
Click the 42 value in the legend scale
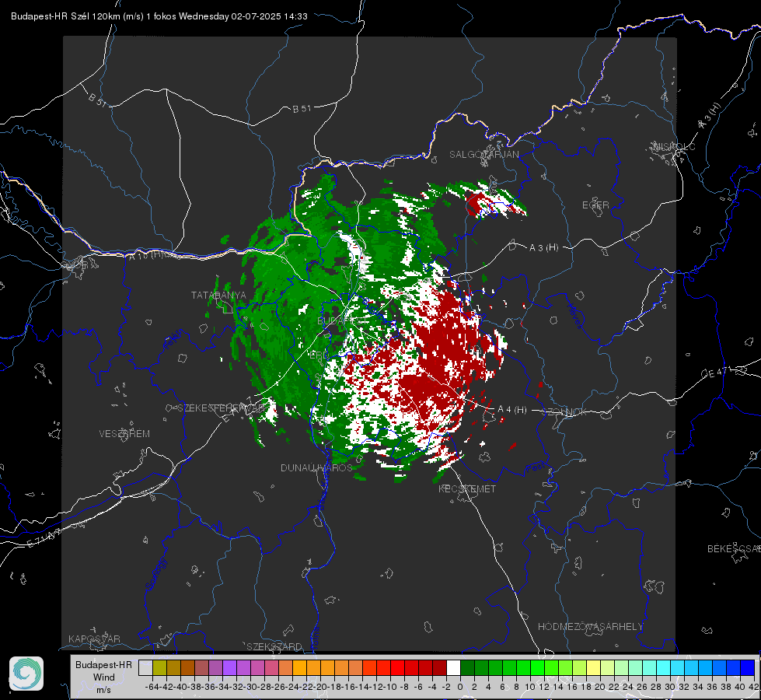754,687
